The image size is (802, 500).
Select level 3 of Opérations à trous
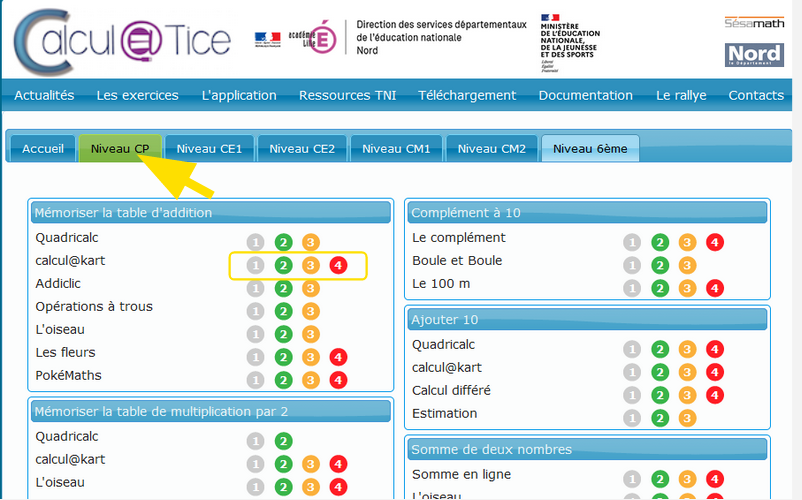310,311
